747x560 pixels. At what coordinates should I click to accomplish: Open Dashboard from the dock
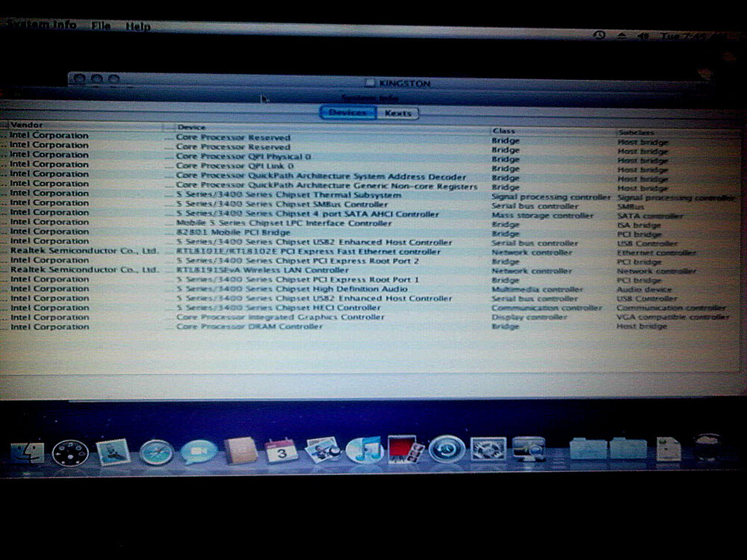tap(69, 452)
